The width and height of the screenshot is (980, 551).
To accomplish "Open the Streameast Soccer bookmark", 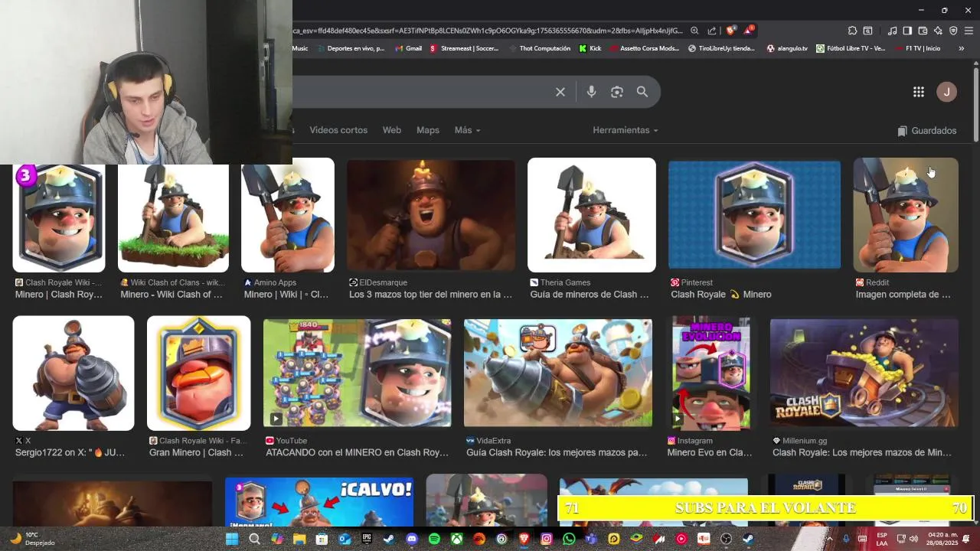I will (x=464, y=48).
